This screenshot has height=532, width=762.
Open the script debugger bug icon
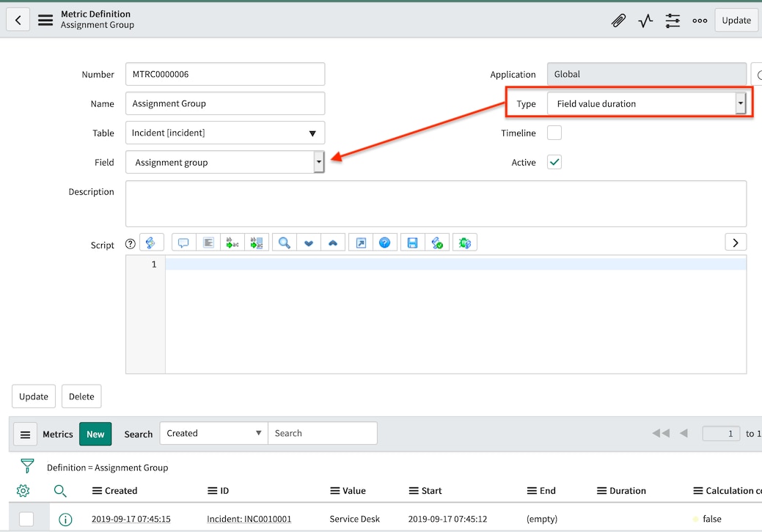[464, 243]
